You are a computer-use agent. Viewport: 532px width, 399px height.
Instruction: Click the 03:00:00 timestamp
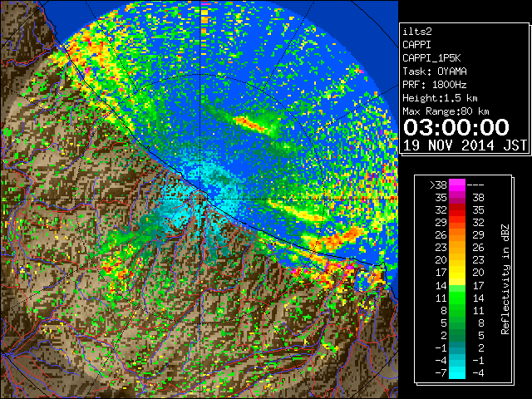click(456, 127)
